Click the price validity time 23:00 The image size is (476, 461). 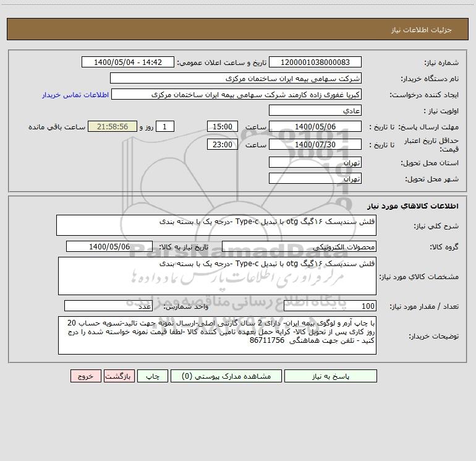pyautogui.click(x=222, y=145)
